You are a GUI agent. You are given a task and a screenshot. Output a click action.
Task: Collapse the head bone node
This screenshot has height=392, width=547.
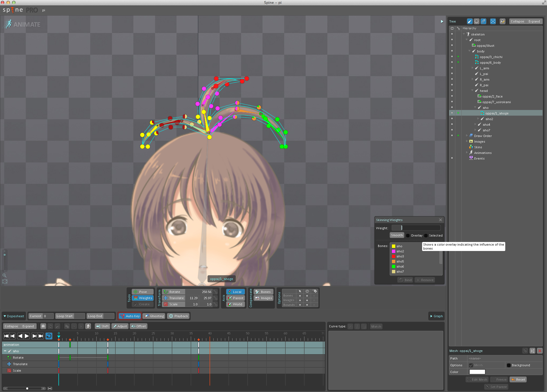click(x=472, y=91)
